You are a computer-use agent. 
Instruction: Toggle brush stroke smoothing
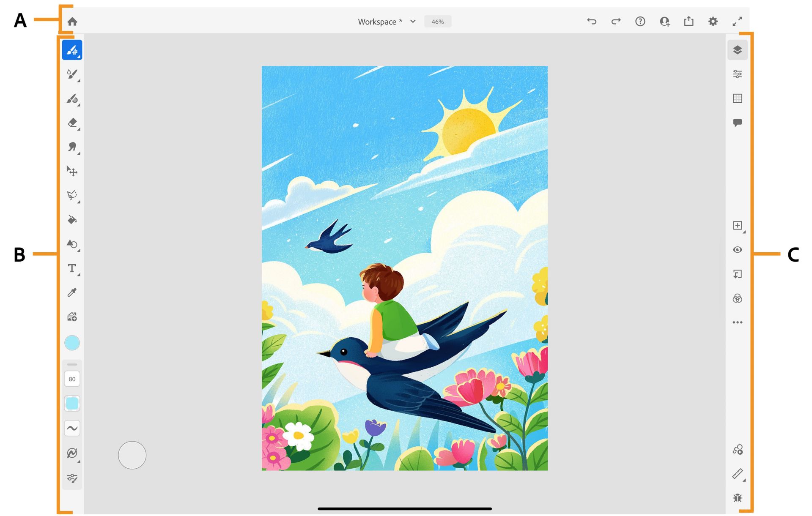(x=72, y=428)
